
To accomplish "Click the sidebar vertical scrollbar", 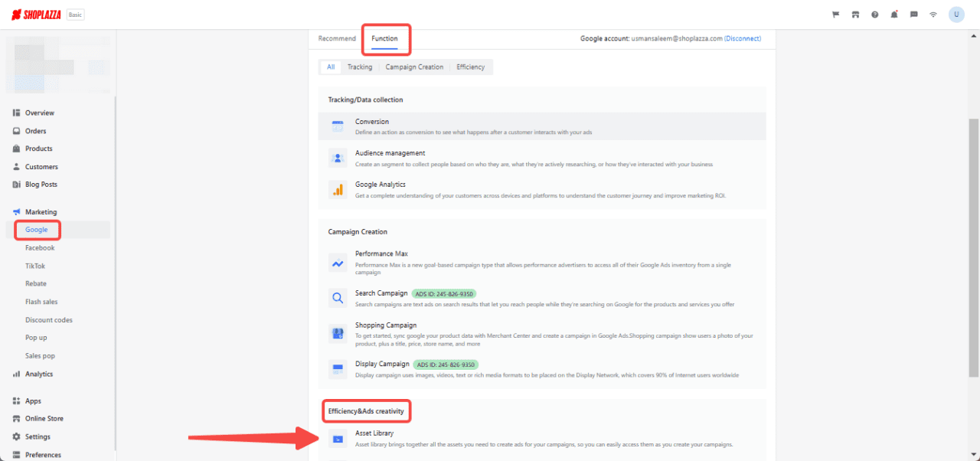I will pos(116,273).
